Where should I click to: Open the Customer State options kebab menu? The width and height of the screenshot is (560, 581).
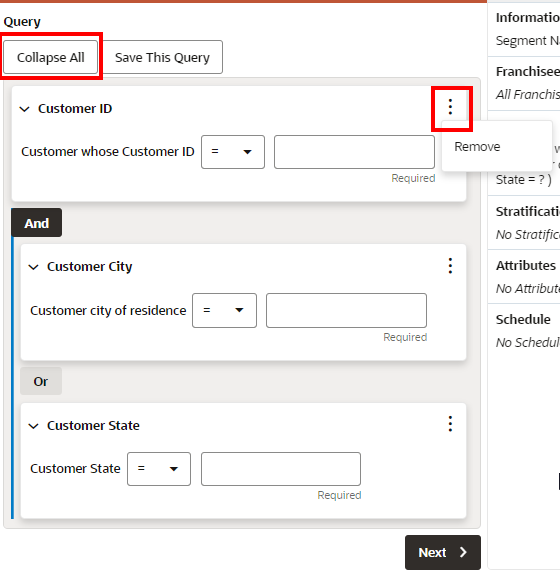(x=450, y=424)
